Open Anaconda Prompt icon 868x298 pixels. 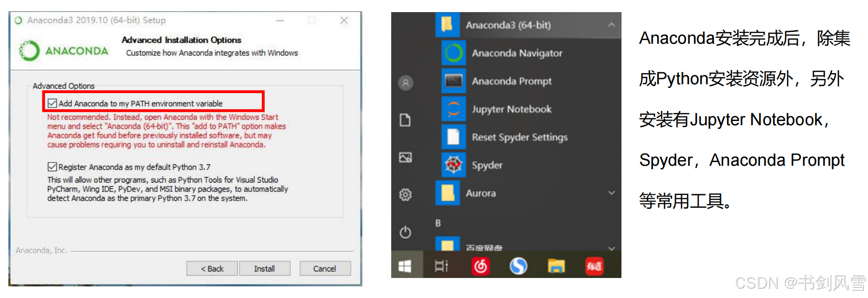(x=454, y=81)
